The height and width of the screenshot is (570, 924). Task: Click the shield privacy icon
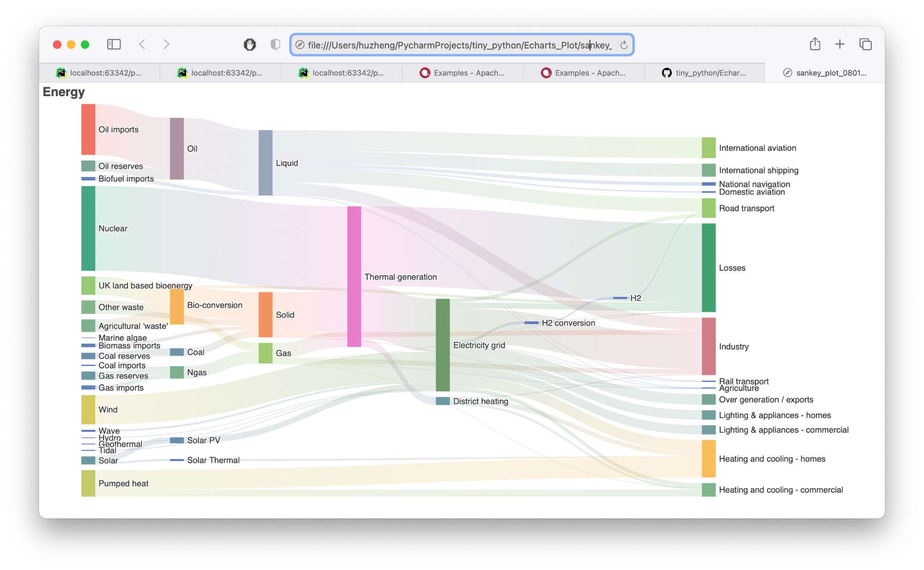point(275,44)
